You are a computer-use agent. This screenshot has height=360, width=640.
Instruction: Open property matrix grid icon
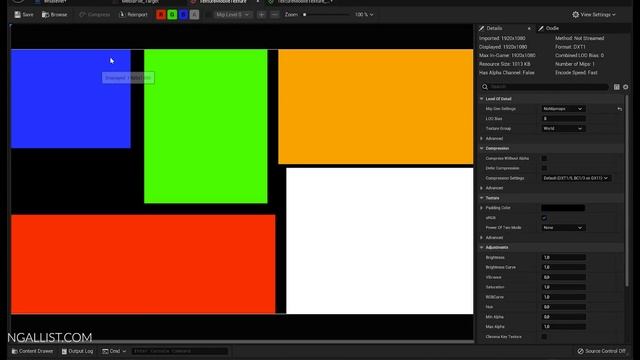click(x=617, y=87)
